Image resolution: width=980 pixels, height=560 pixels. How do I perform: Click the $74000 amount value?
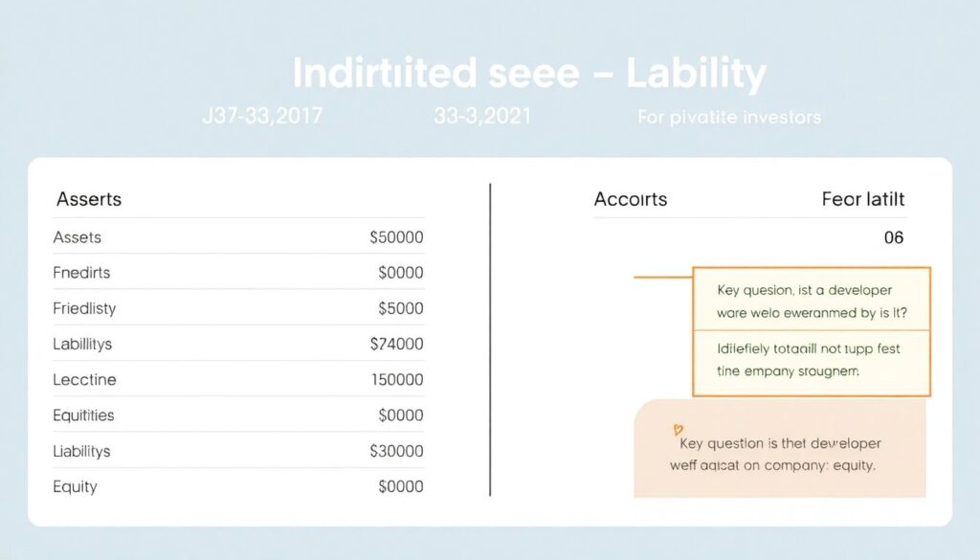tap(396, 344)
